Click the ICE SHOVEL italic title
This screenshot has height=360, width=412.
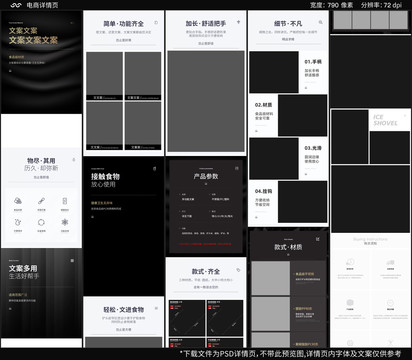coord(385,120)
